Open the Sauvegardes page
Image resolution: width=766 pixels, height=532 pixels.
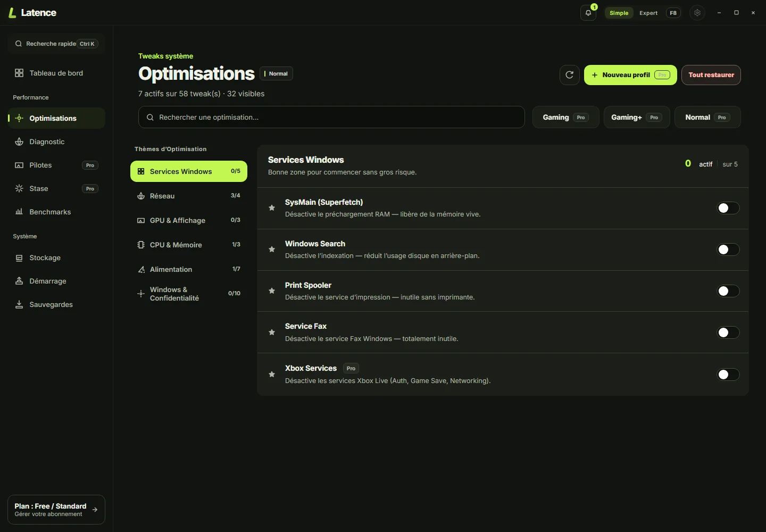pyautogui.click(x=56, y=304)
